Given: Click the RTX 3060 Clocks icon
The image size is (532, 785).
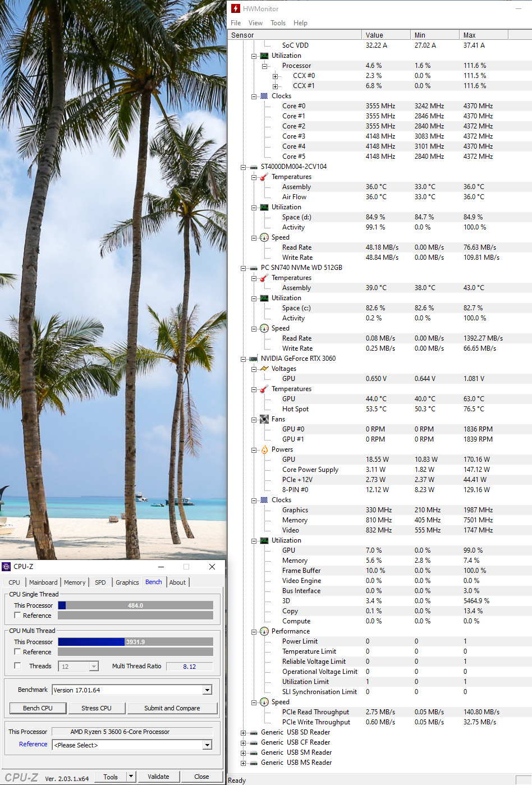Looking at the screenshot, I should point(264,500).
